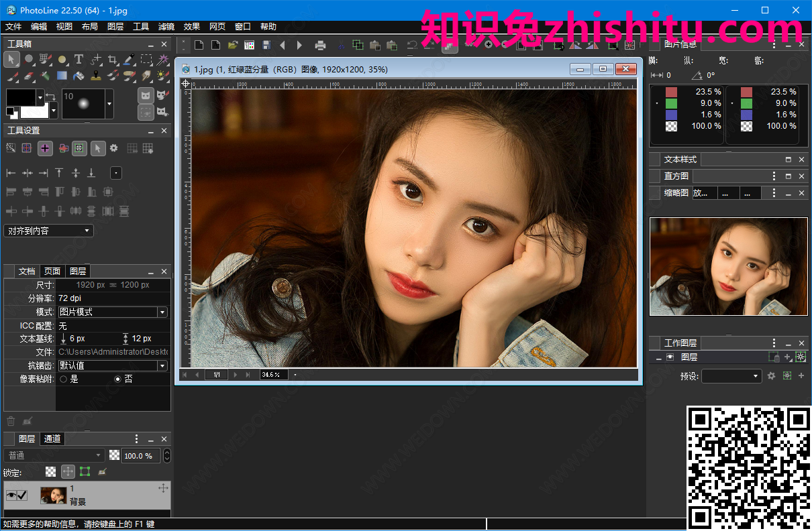Click the save floppy disk icon

(x=266, y=45)
